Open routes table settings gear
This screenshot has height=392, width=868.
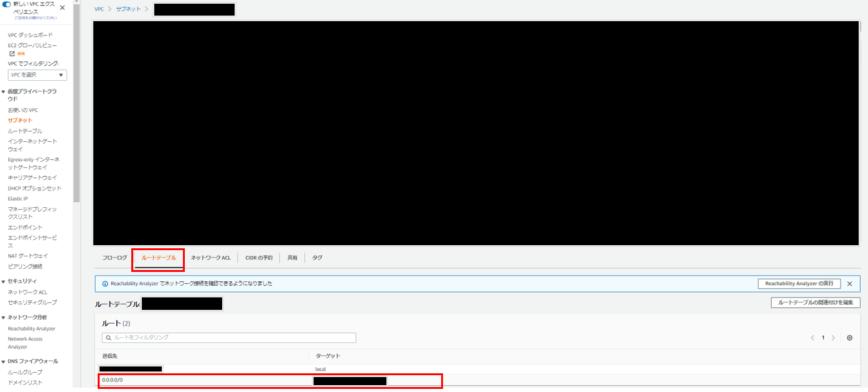tap(850, 338)
